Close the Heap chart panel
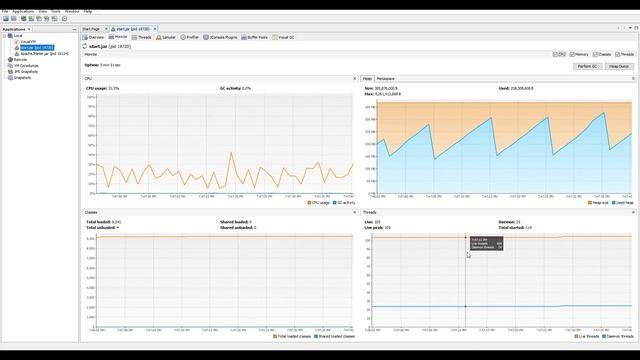Image resolution: width=640 pixels, height=360 pixels. pos(633,78)
